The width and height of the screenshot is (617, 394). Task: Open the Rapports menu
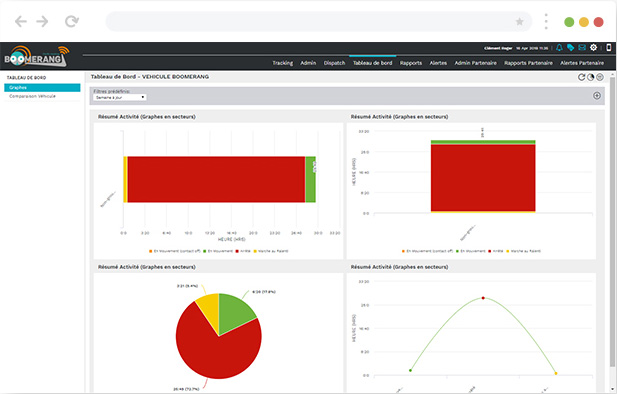pyautogui.click(x=411, y=63)
